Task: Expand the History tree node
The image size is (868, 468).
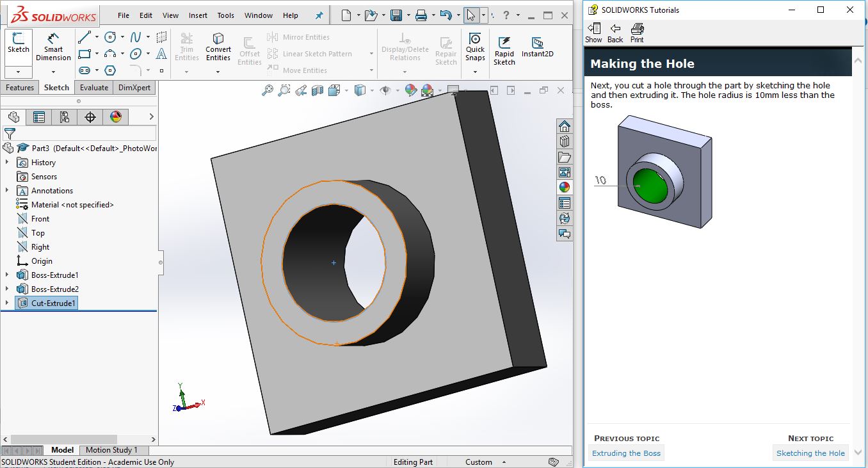Action: coord(7,162)
